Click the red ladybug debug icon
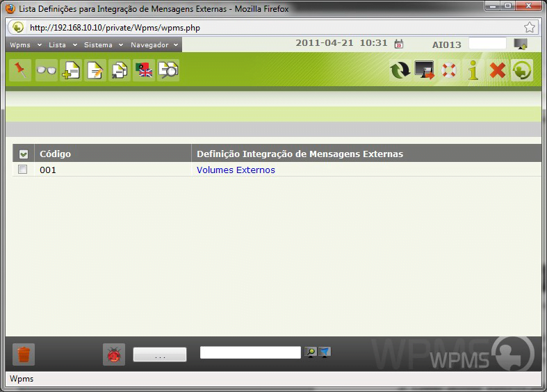 click(114, 354)
